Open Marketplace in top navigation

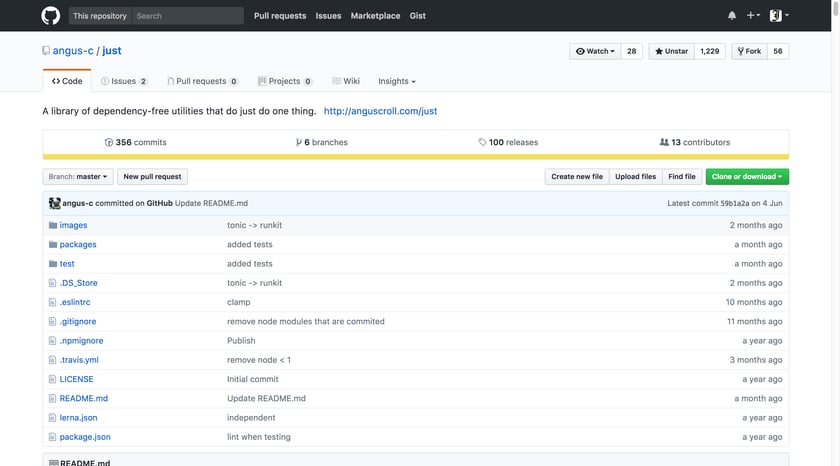(x=376, y=16)
